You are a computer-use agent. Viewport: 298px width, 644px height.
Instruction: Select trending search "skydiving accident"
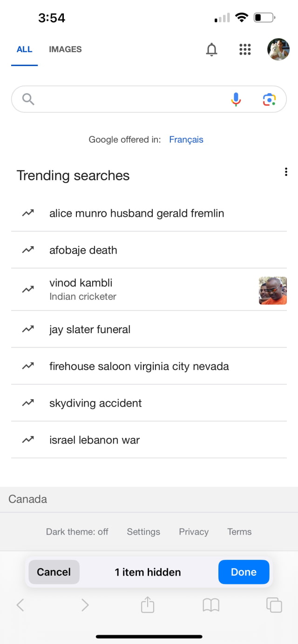coord(95,403)
